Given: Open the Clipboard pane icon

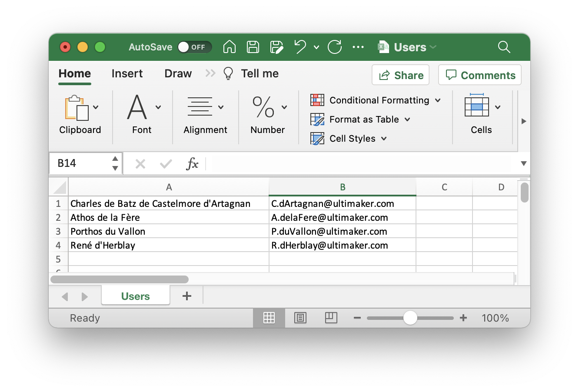Looking at the screenshot, I should pos(77,110).
